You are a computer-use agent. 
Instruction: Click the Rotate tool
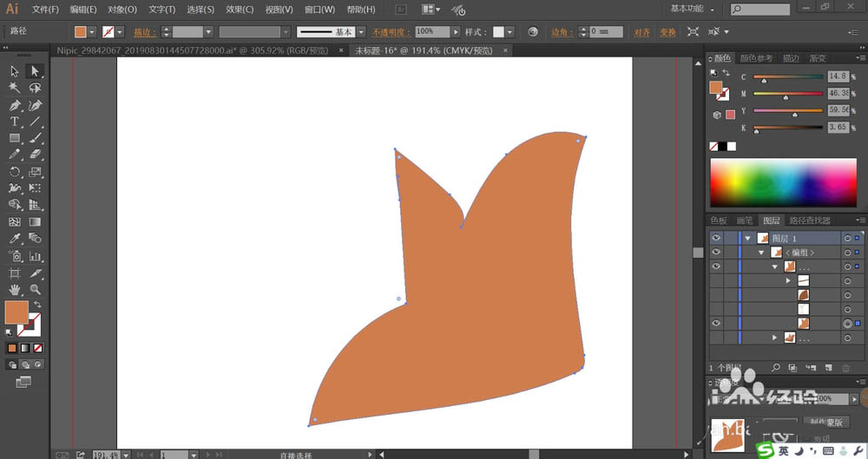point(15,171)
